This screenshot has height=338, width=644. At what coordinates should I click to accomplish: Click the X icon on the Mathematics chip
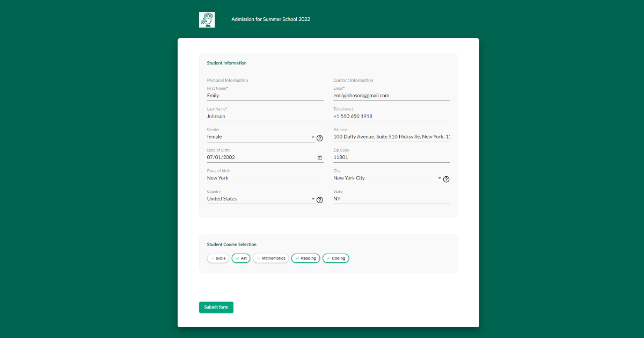[x=258, y=258]
